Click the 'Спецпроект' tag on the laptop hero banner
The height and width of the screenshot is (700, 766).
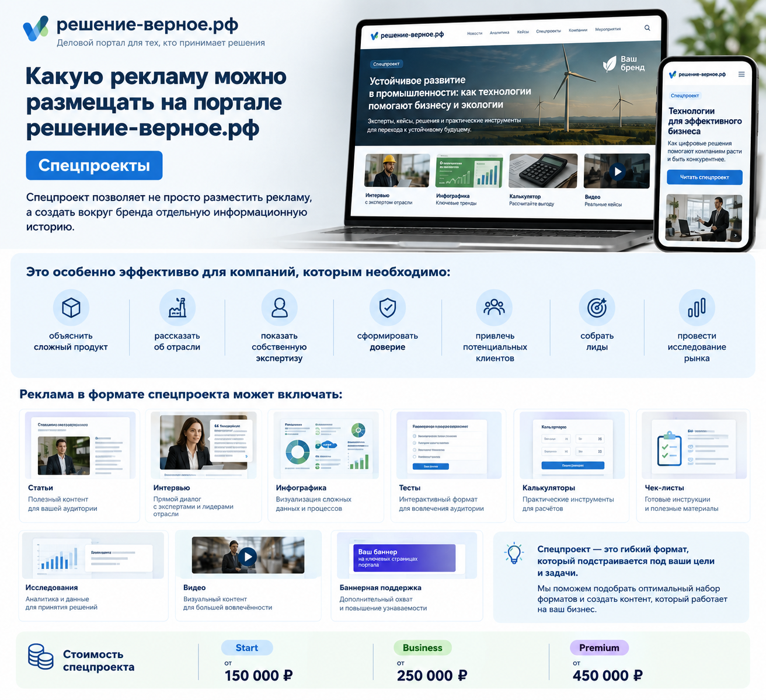click(x=387, y=64)
